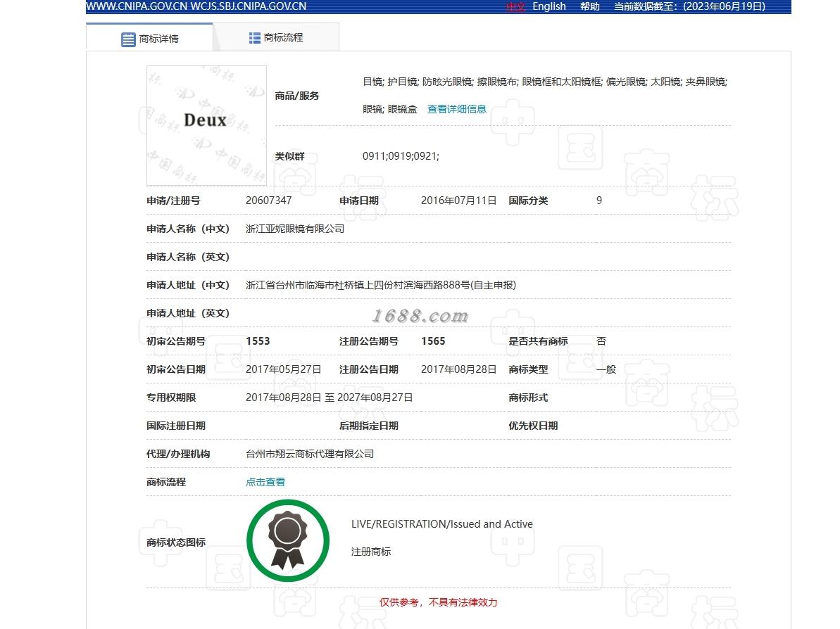
Task: Click the registered trademark ribbon status icon
Action: coord(288,540)
